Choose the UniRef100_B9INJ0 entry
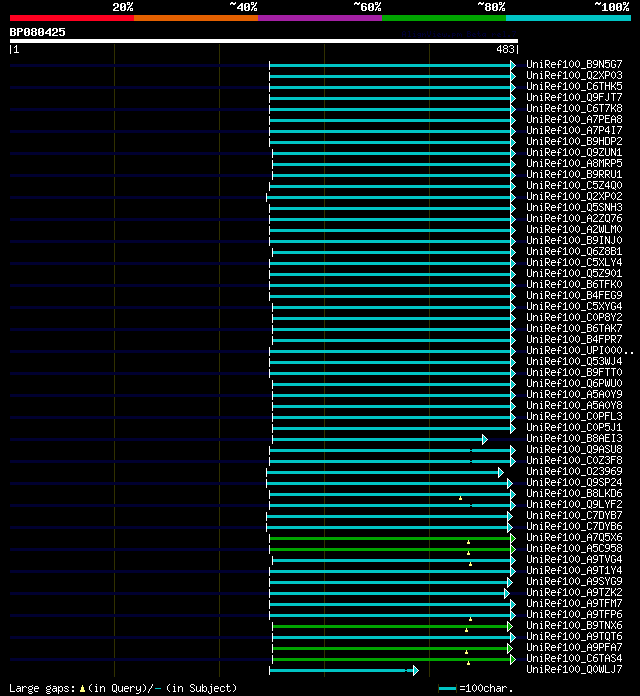Screen dimensions: 640x696 (574, 241)
